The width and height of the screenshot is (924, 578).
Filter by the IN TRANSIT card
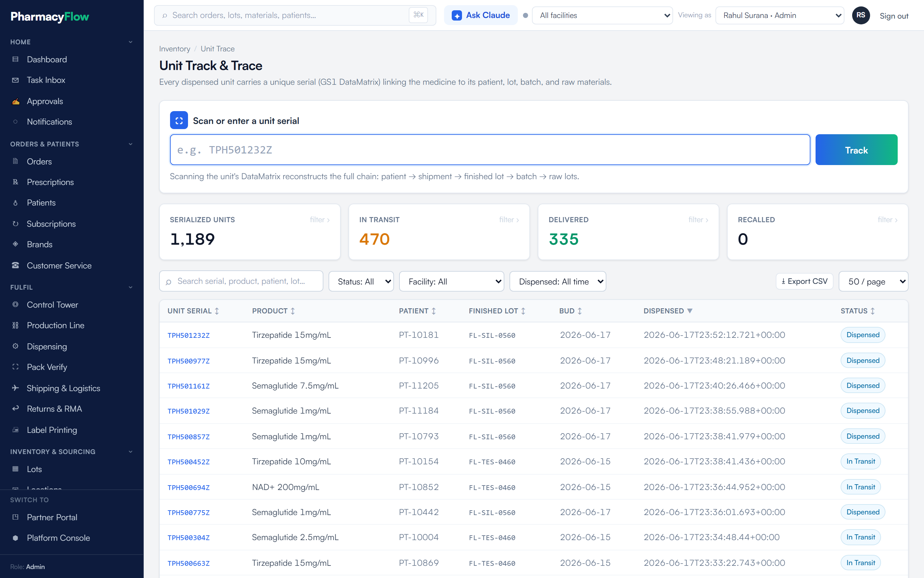click(439, 232)
